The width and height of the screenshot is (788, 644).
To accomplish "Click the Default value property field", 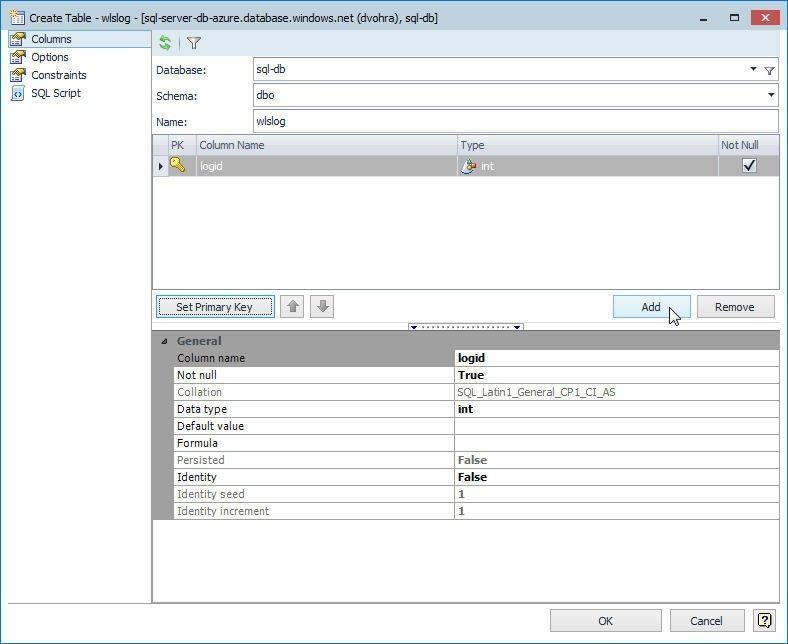I will [617, 426].
